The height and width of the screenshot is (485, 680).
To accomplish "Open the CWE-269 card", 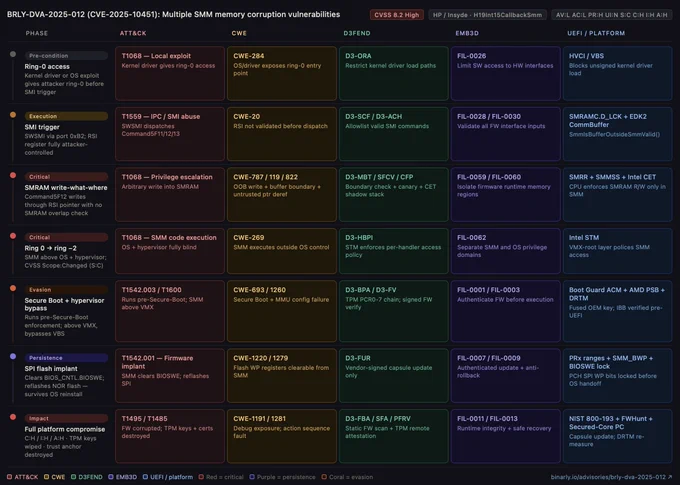I will (282, 251).
